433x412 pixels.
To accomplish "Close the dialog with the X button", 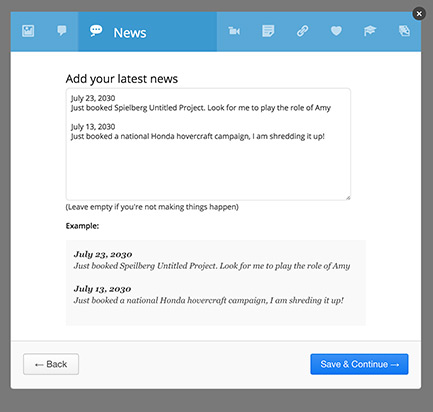I will [x=419, y=14].
